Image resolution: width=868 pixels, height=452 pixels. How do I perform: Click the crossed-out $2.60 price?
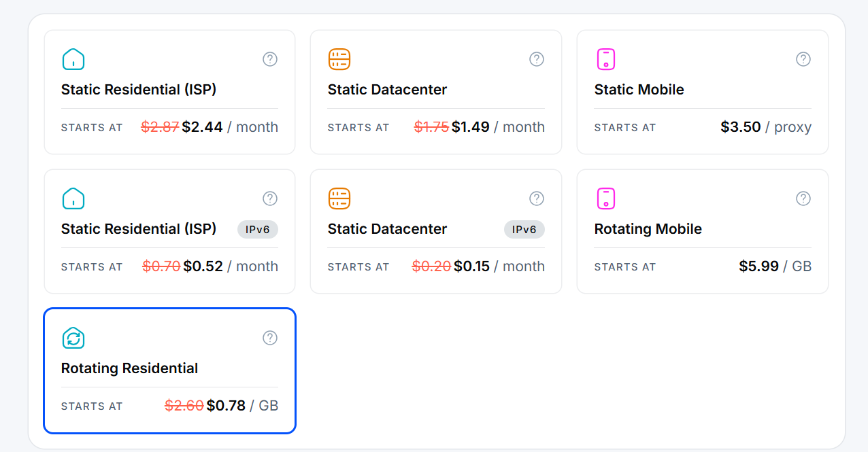point(184,406)
